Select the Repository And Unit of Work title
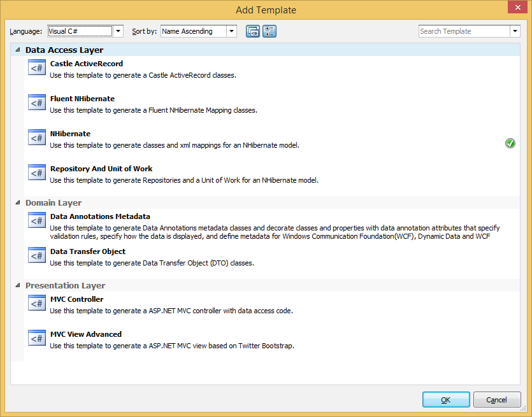The image size is (532, 417). click(101, 169)
